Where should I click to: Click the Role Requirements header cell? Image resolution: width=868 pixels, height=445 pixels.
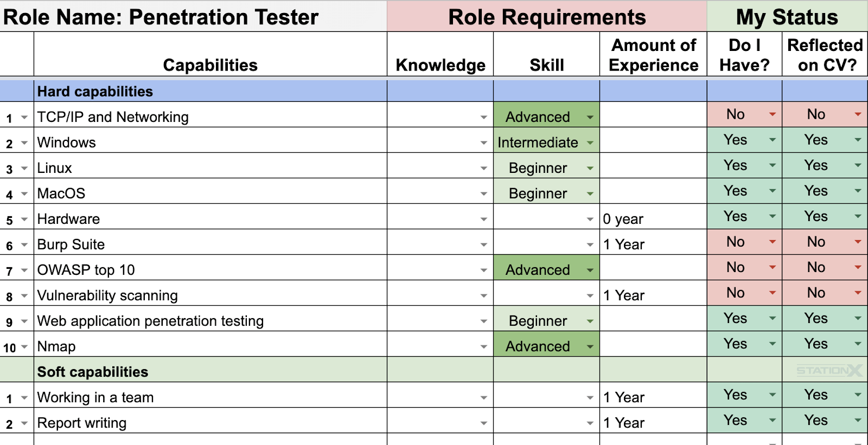[x=547, y=16]
